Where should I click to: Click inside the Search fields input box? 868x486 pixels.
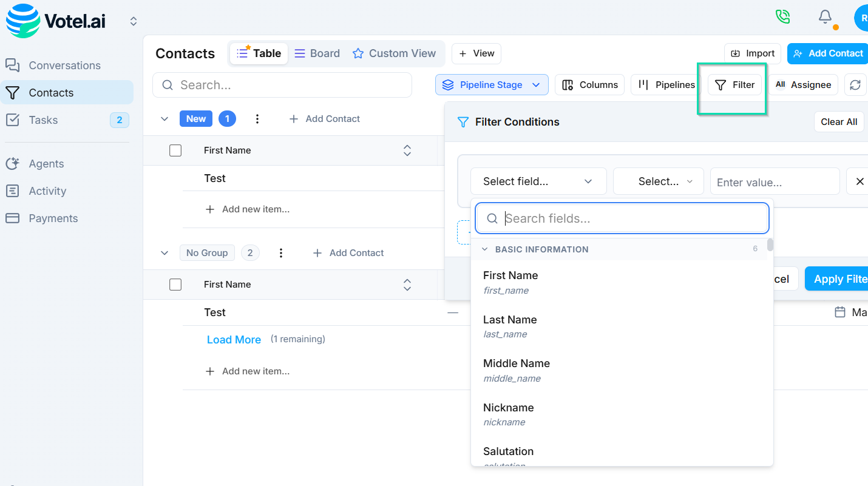pyautogui.click(x=622, y=218)
